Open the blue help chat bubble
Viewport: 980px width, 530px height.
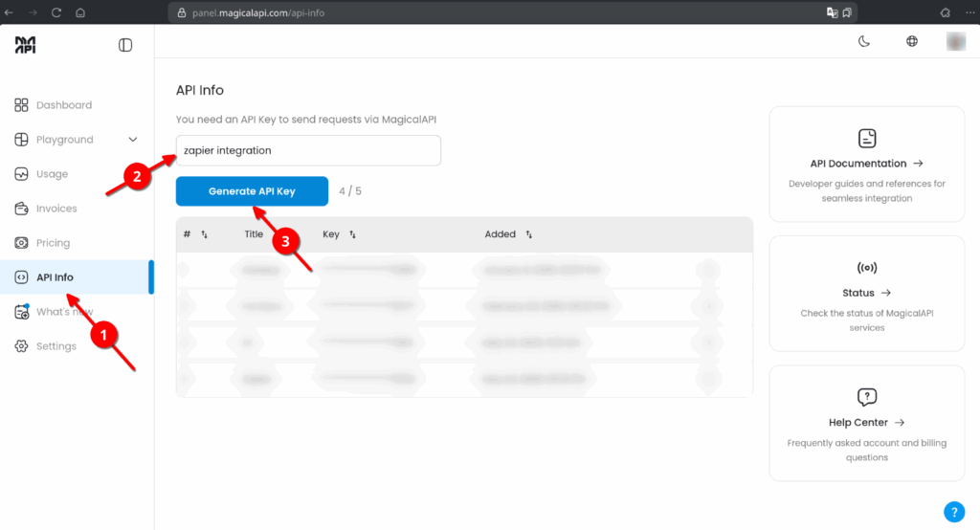(x=954, y=512)
